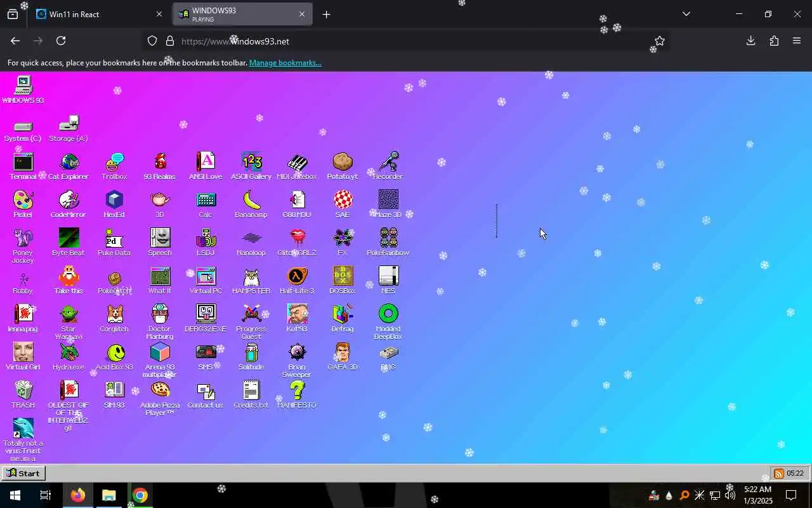Image resolution: width=812 pixels, height=508 pixels.
Task: Open DOSBox icon
Action: 343,281
